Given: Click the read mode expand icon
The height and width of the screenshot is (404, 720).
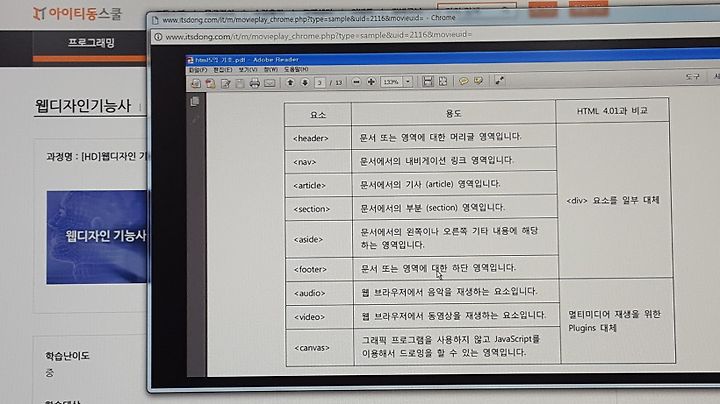Looking at the screenshot, I should tap(500, 81).
